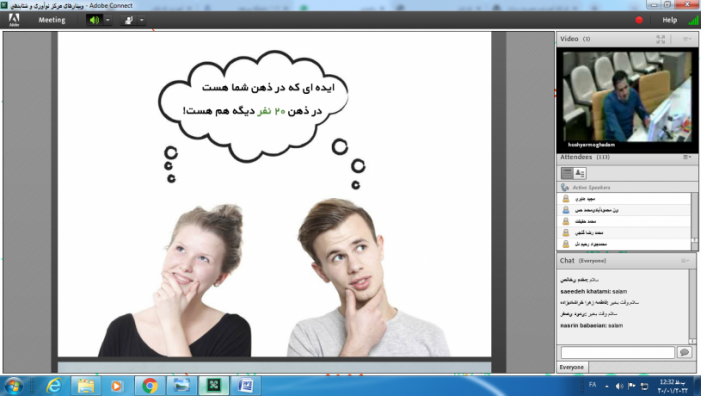This screenshot has height=396, width=701.
Task: Check the green connection status bars
Action: pyautogui.click(x=694, y=20)
